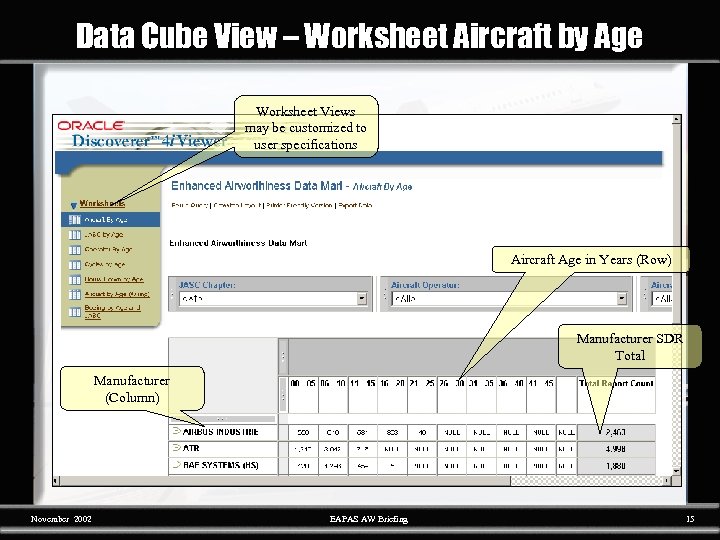Click the Rerun Query link
The height and width of the screenshot is (540, 720).
point(190,205)
